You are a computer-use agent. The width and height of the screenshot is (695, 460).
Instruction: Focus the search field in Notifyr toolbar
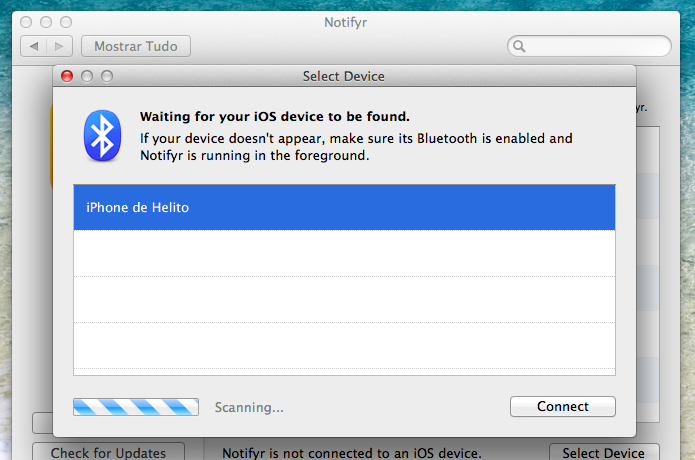tap(589, 46)
